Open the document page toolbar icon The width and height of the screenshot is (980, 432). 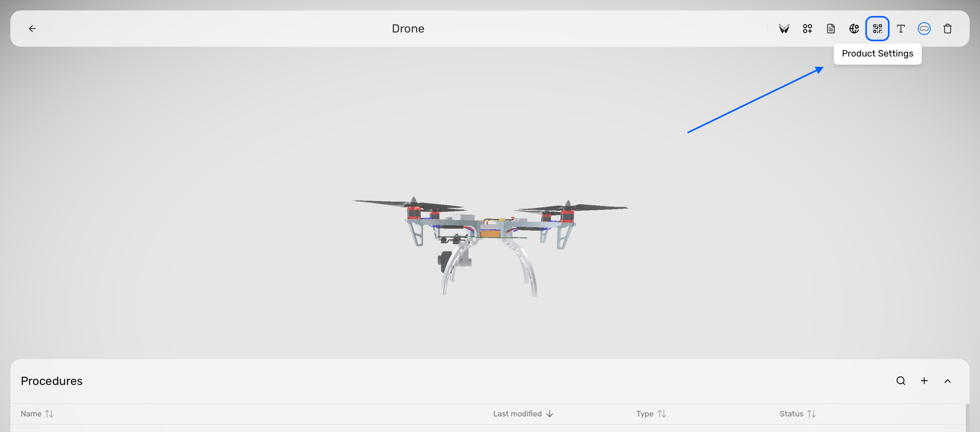pos(831,29)
